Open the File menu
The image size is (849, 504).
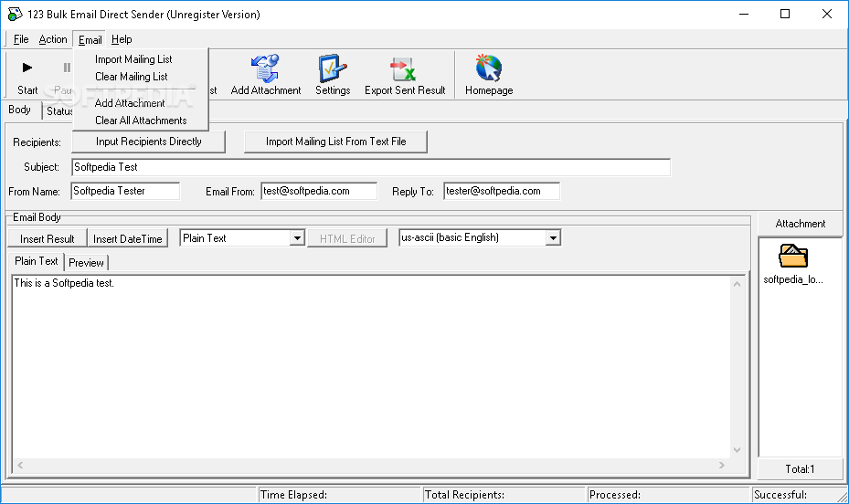[x=21, y=39]
